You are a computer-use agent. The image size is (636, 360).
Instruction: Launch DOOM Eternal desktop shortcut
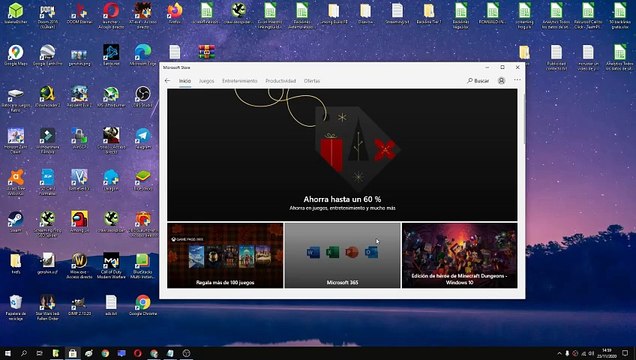coord(79,15)
